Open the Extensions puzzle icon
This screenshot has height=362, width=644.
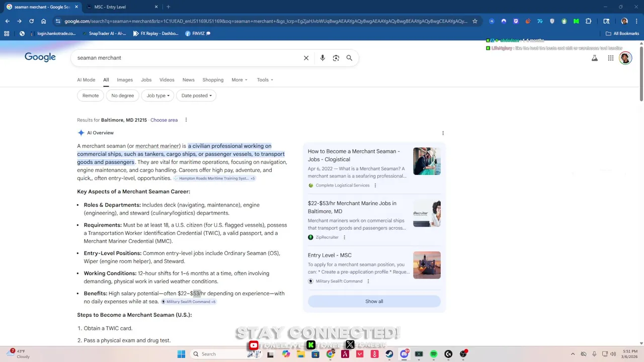pyautogui.click(x=588, y=21)
